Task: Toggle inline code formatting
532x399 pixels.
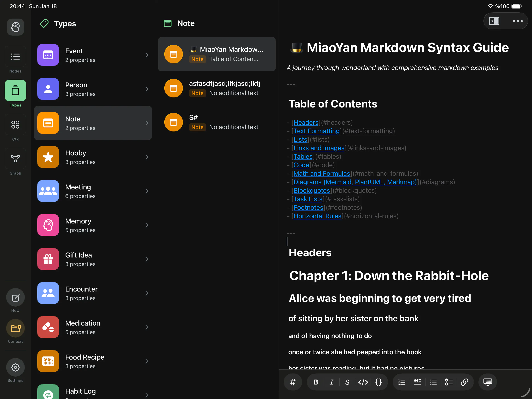Action: (363, 382)
